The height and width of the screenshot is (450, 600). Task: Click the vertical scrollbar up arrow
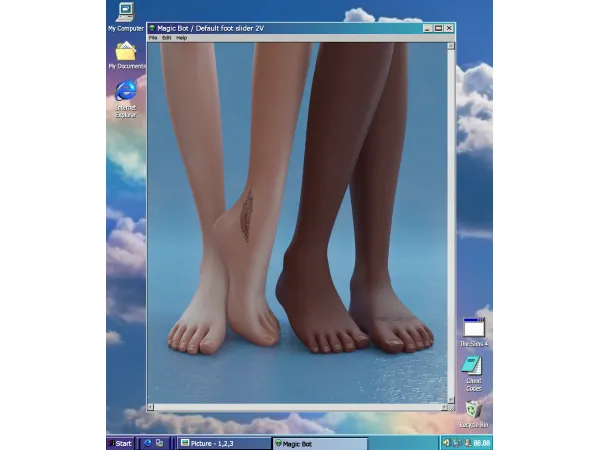pyautogui.click(x=451, y=46)
